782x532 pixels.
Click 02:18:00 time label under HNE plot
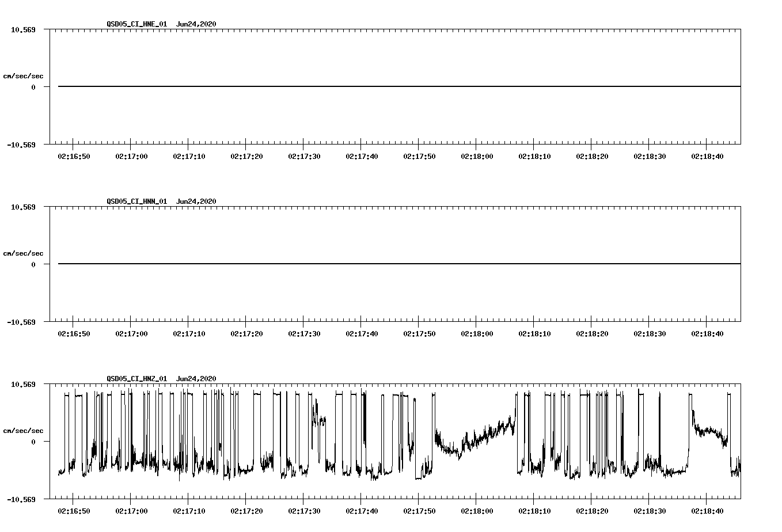[477, 156]
